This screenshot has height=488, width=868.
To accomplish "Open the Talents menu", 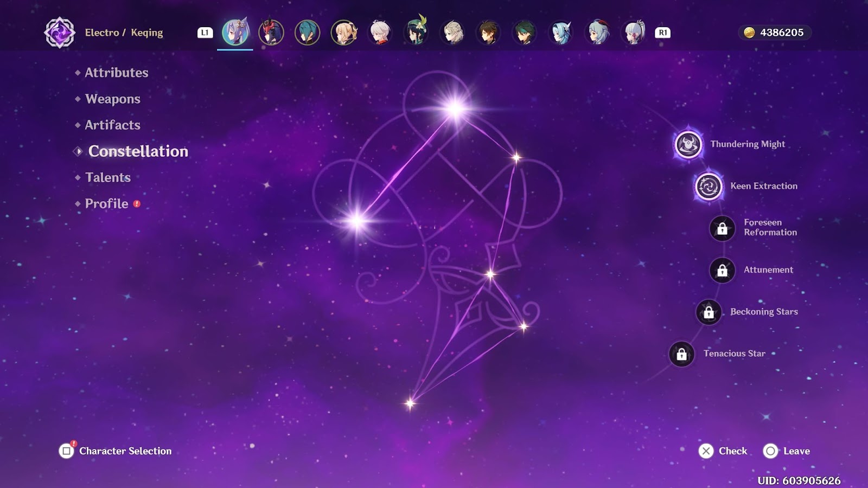I will pos(107,178).
